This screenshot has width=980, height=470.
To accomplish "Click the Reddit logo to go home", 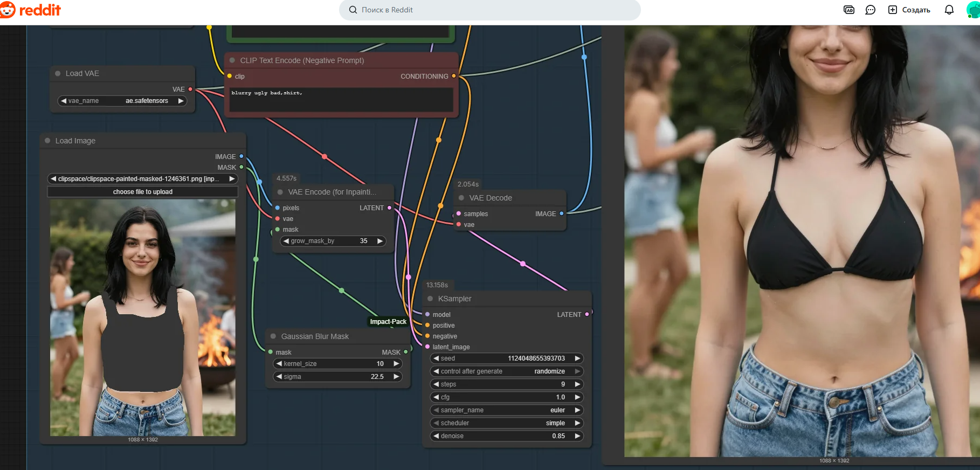I will 31,10.
